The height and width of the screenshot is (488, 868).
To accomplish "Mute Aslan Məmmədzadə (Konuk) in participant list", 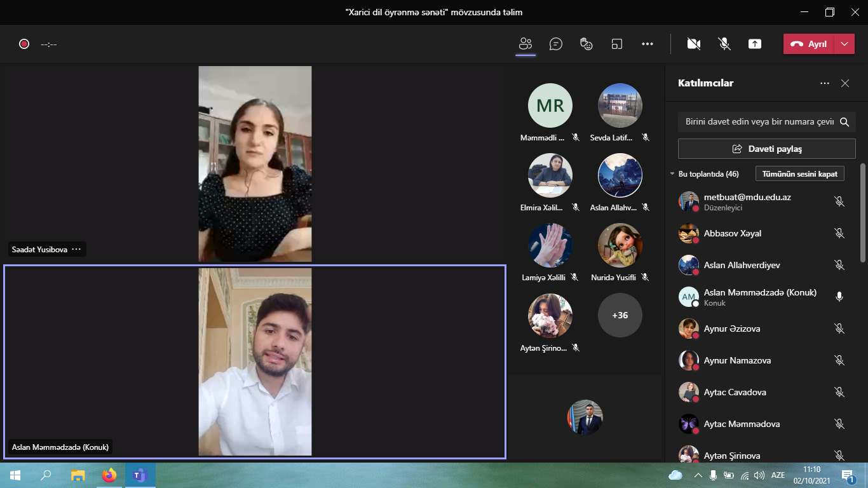I will (839, 297).
